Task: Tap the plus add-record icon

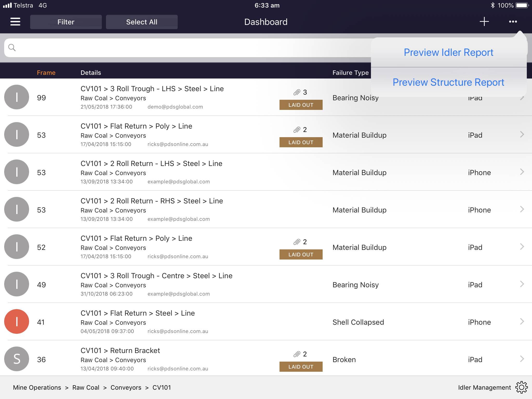Action: 484,22
